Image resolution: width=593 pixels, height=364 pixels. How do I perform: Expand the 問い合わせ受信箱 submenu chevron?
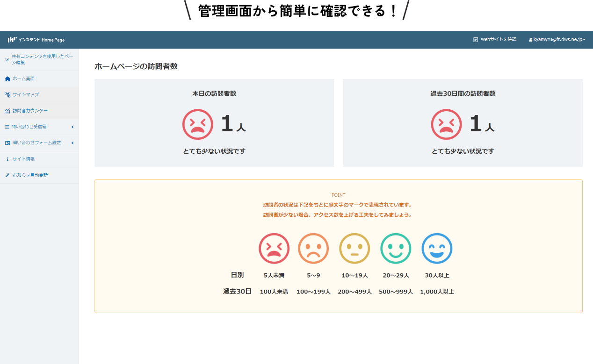point(72,127)
